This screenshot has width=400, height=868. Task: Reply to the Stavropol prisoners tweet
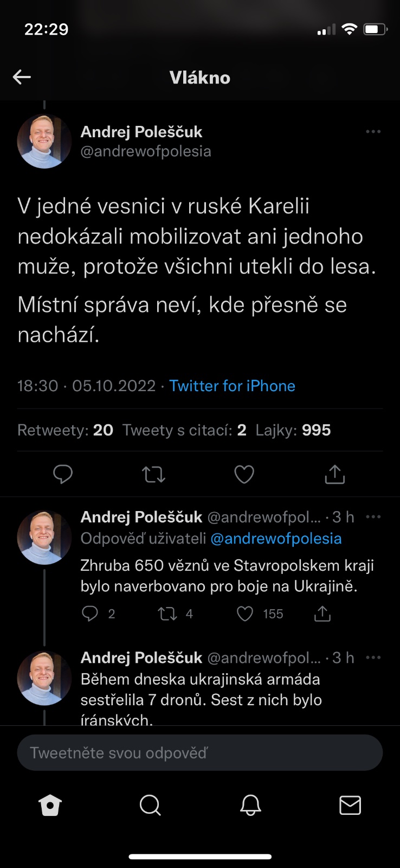[89, 614]
